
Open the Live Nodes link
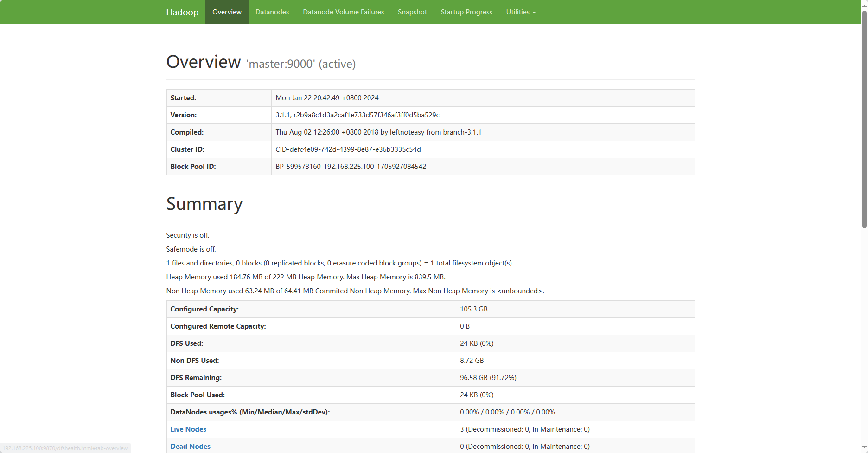(188, 429)
